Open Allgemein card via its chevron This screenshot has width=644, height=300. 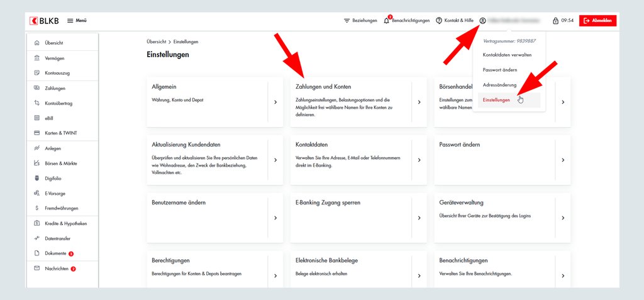pyautogui.click(x=275, y=102)
